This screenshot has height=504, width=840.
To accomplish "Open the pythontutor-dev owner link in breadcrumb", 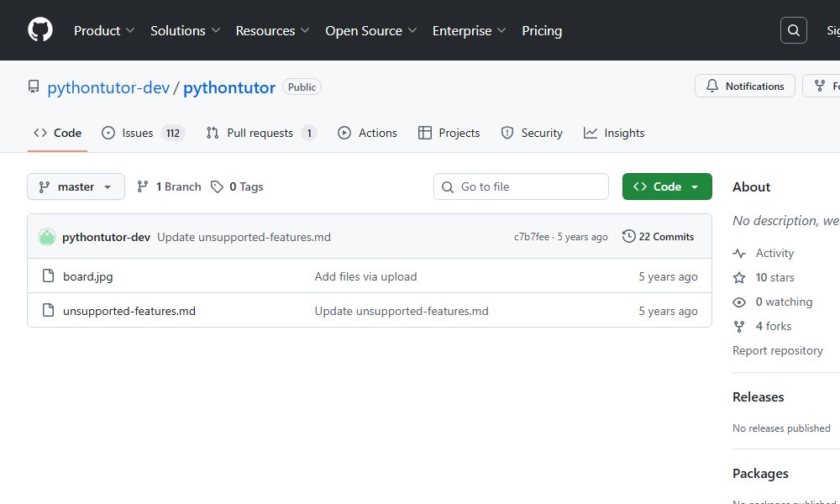I will [108, 87].
